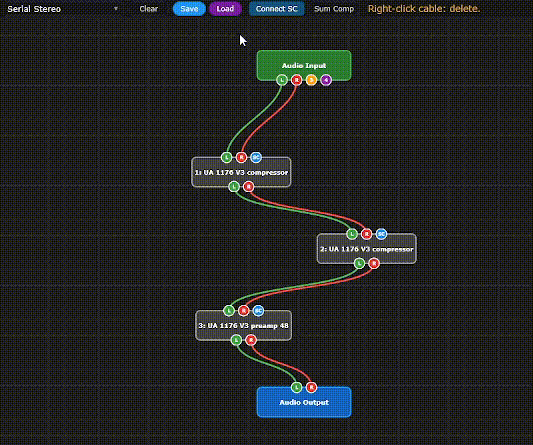Click R output port of preamp 48 node
Image resolution: width=533 pixels, height=445 pixels.
pos(251,340)
